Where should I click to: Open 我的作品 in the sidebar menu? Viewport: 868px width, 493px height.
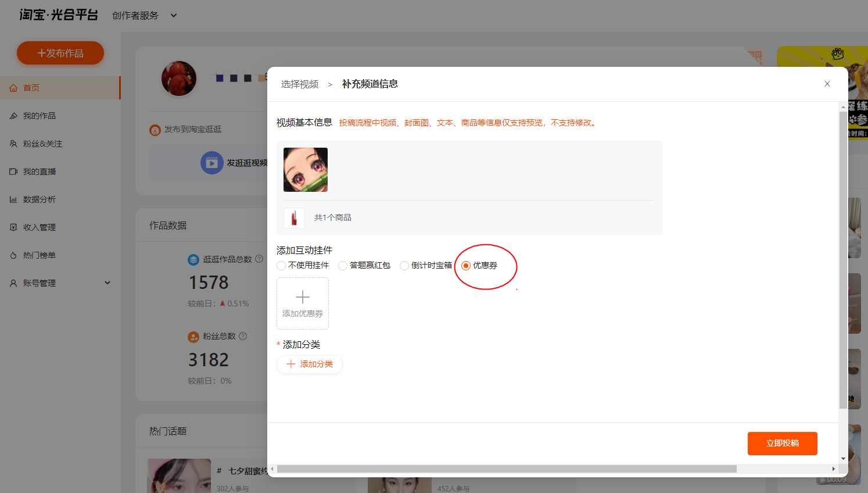(40, 116)
